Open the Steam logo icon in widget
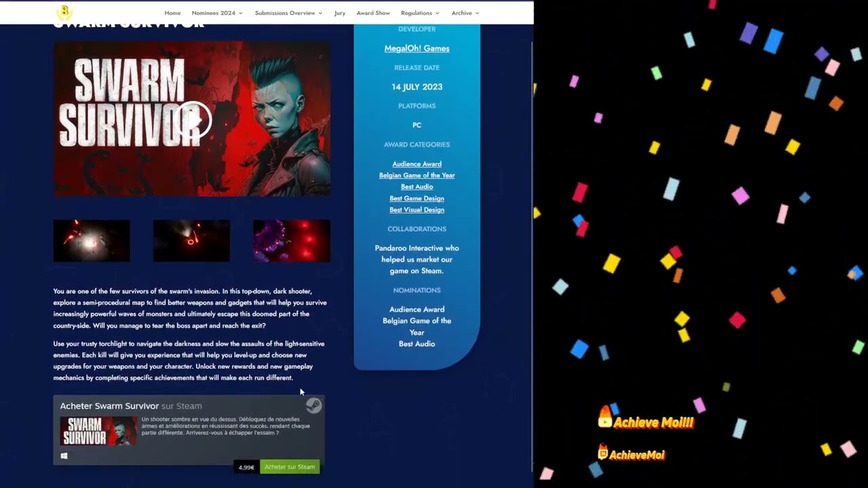The width and height of the screenshot is (868, 488). (313, 405)
